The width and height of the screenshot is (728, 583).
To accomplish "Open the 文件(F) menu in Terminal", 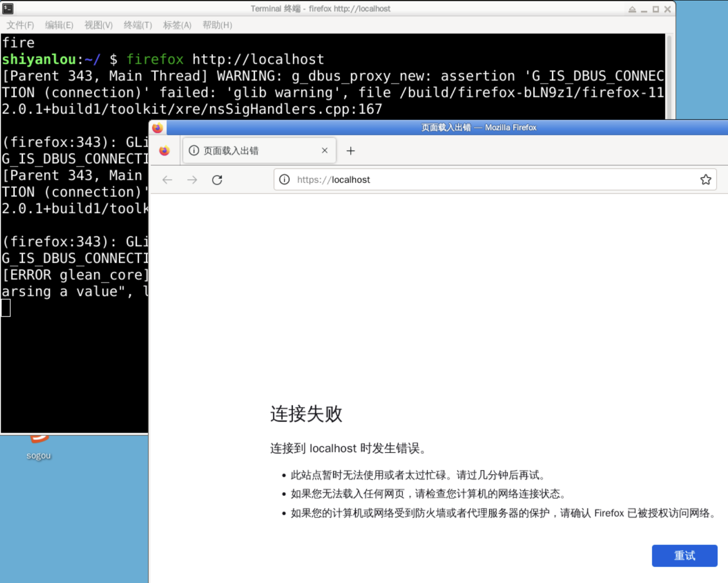I will coord(20,25).
